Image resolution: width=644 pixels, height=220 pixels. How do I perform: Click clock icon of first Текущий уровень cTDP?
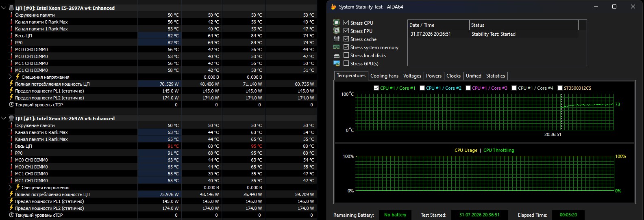pos(11,104)
